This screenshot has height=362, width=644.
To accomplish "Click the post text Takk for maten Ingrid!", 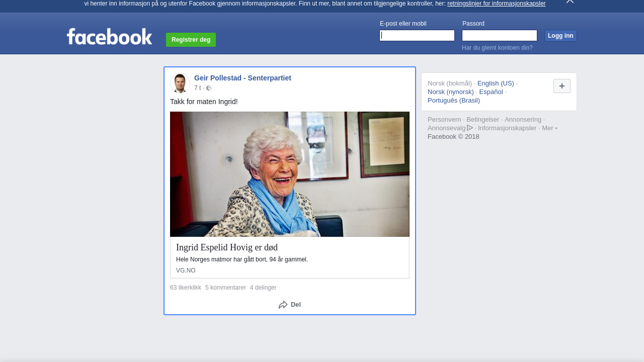I will [204, 102].
